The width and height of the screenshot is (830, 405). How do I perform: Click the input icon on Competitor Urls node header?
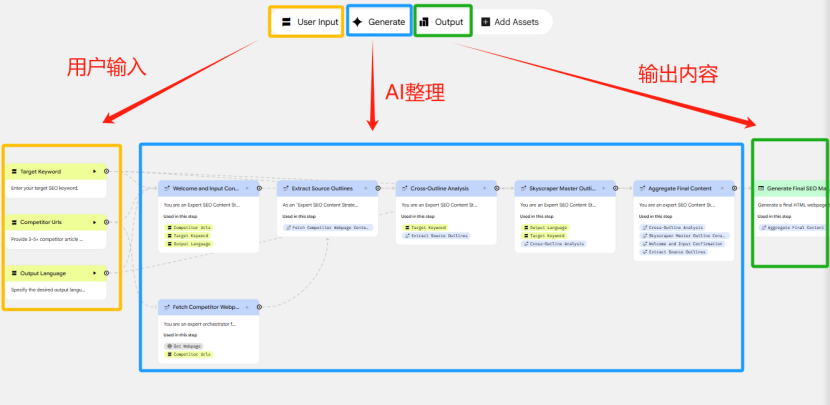14,222
